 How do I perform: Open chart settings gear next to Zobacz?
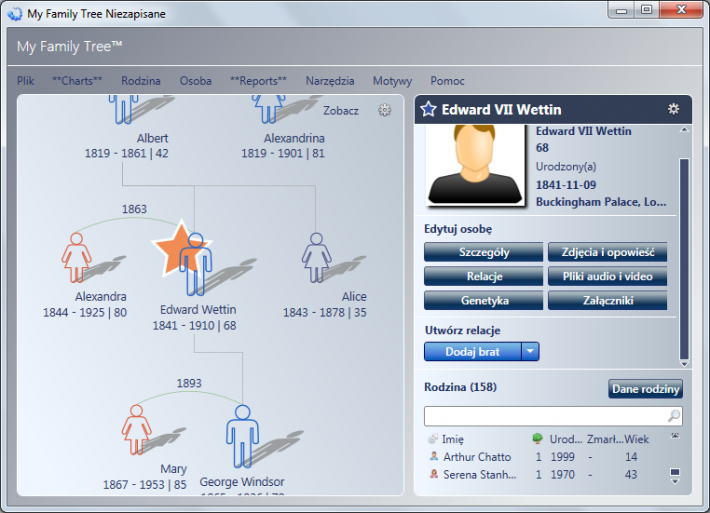384,110
